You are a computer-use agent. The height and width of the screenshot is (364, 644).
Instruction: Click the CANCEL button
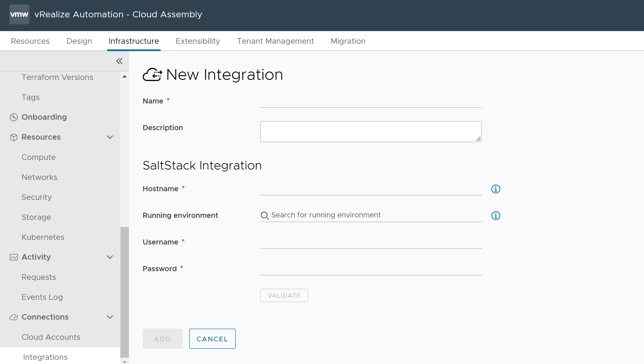pos(212,339)
